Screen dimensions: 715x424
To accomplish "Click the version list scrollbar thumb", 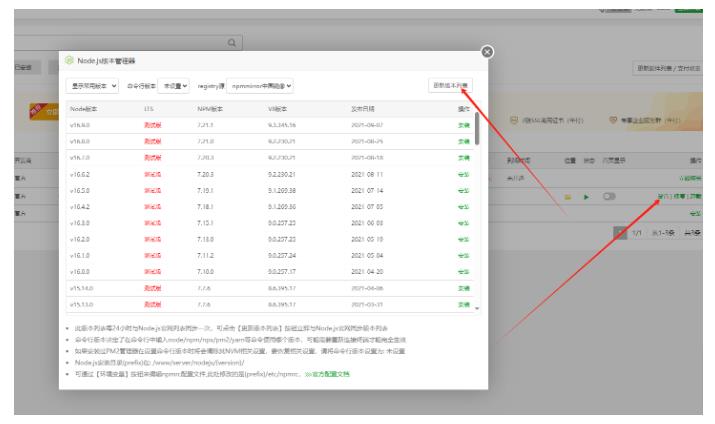I will tap(477, 129).
